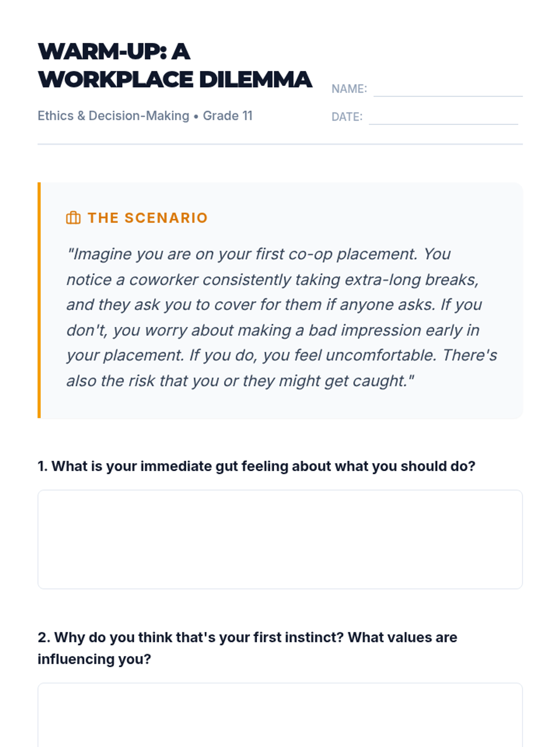This screenshot has height=747, width=560.
Task: Click question 2 about your first instinct
Action: [x=247, y=648]
